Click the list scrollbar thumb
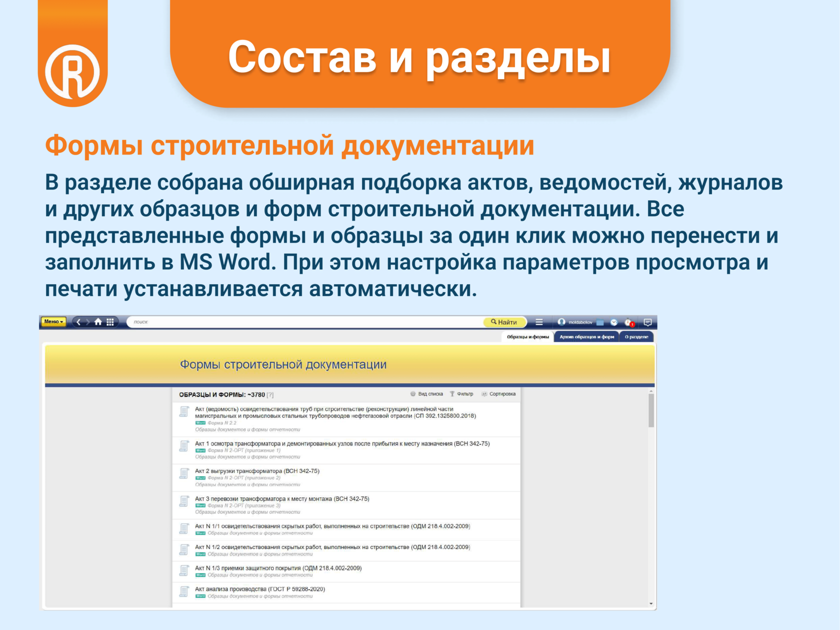 651,410
